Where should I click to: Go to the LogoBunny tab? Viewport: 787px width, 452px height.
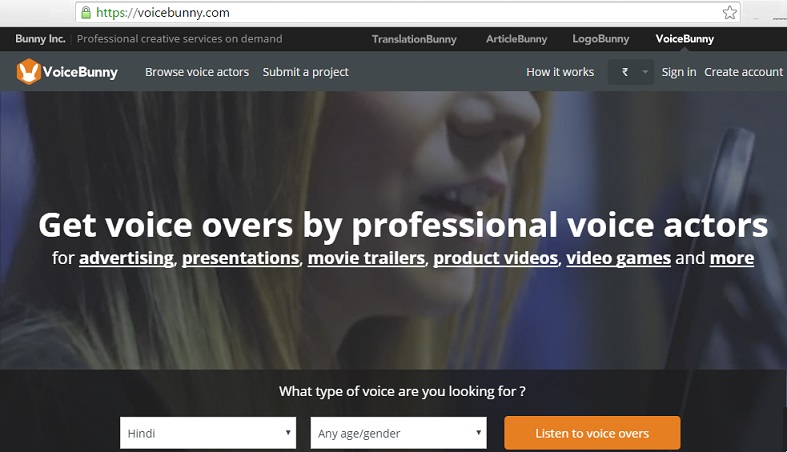[601, 39]
